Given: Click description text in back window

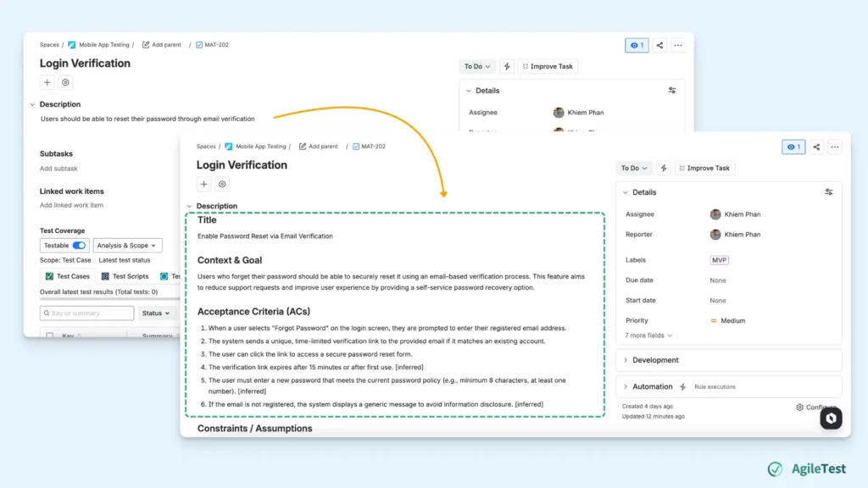Looking at the screenshot, I should point(147,119).
